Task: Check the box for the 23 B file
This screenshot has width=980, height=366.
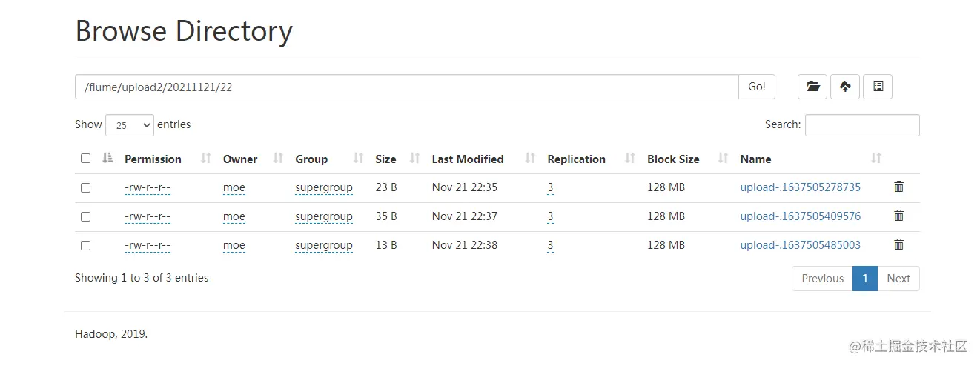Action: click(x=85, y=188)
